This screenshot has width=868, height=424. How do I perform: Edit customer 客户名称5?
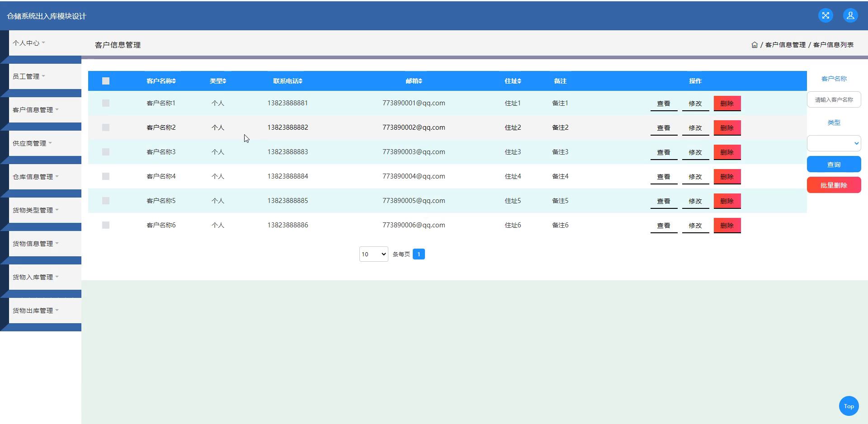coord(695,201)
